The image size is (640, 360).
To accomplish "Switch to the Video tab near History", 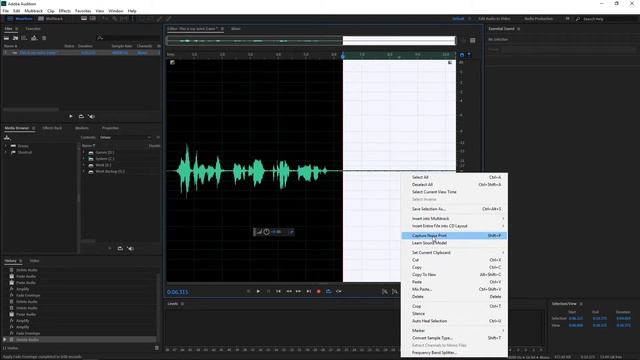I will [34, 260].
